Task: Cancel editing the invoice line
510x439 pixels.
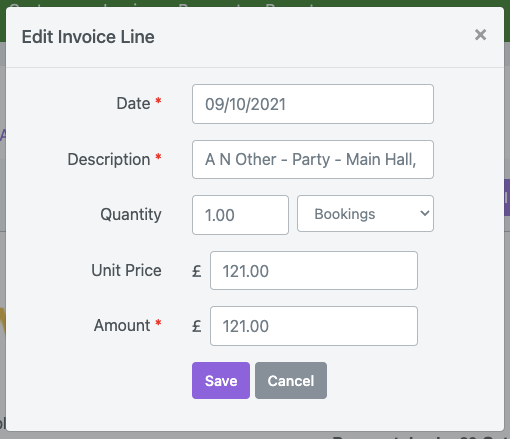Action: (291, 380)
